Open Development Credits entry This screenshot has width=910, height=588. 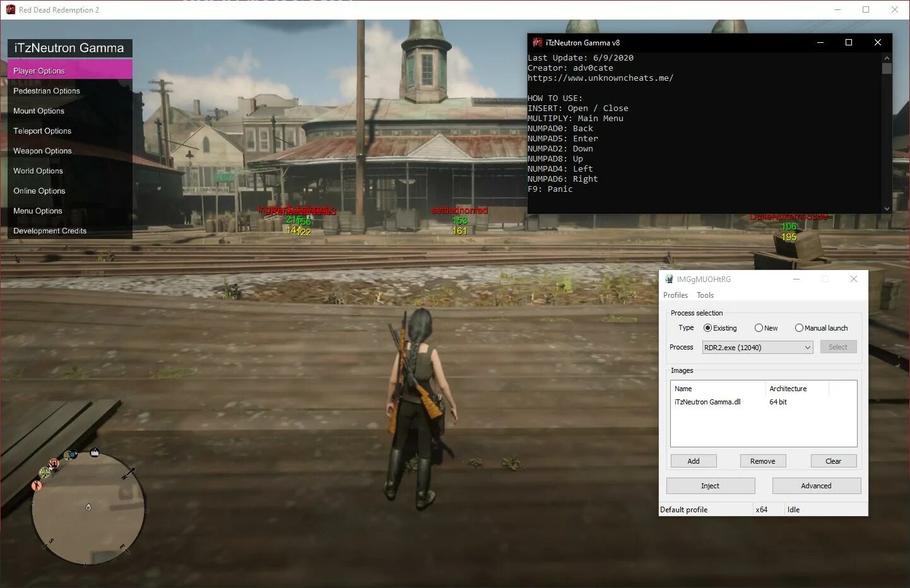tap(69, 230)
